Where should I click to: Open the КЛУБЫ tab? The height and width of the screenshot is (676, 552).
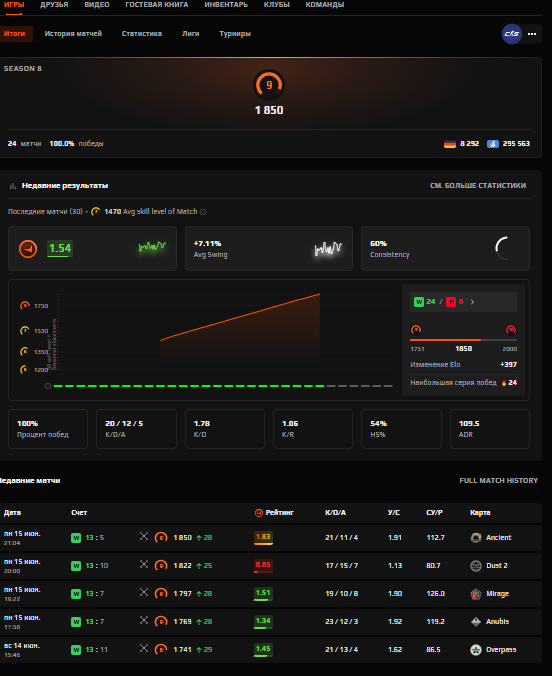(x=277, y=5)
